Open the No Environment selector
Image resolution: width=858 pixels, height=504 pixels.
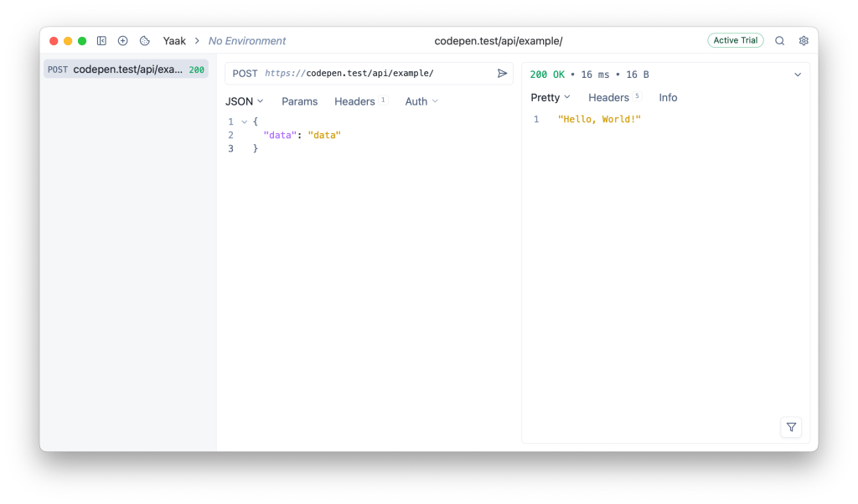[x=247, y=40]
